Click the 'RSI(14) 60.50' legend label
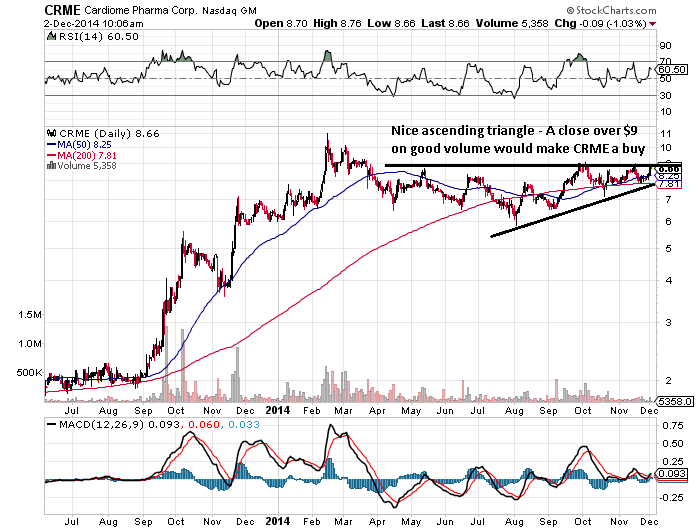 click(x=99, y=37)
